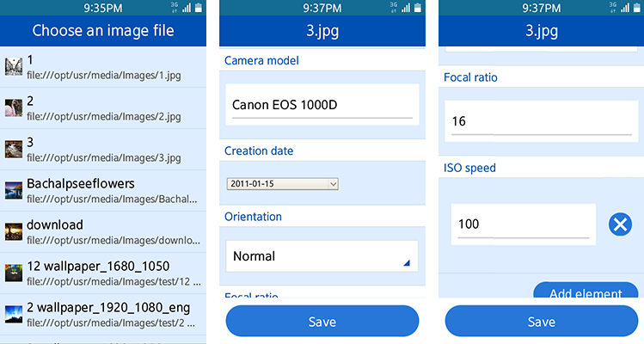This screenshot has width=644, height=344.
Task: Tap the download image thumbnail
Action: [x=13, y=231]
